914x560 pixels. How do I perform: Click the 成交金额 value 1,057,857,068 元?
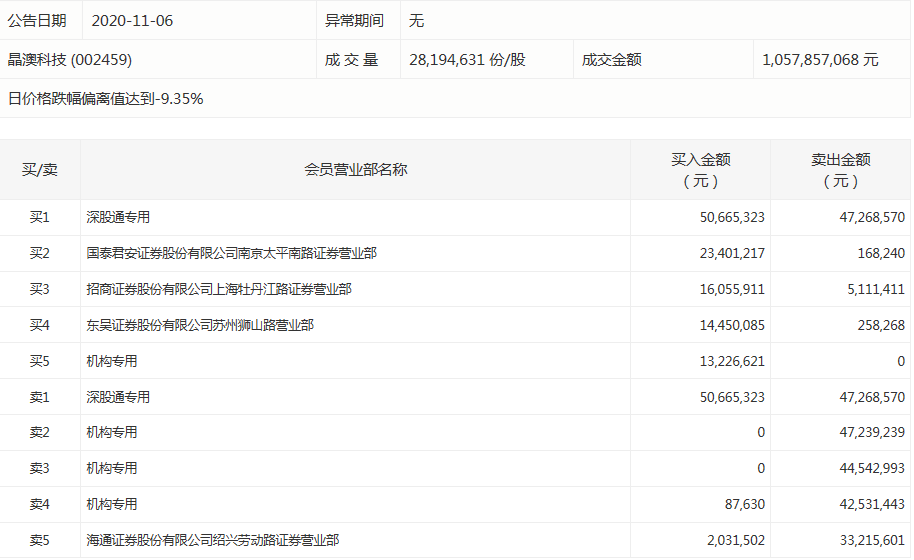[x=820, y=59]
